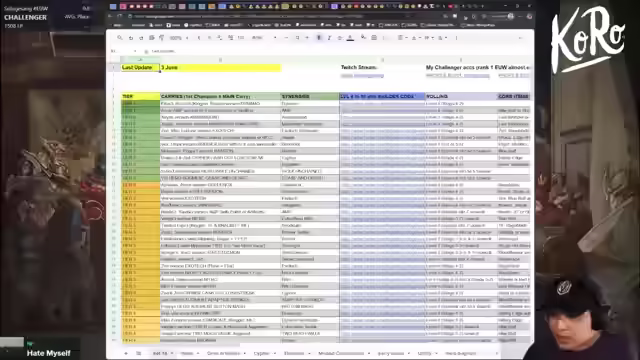Click the Undo icon in the Sheets toolbar
The image size is (640, 360).
pos(131,38)
